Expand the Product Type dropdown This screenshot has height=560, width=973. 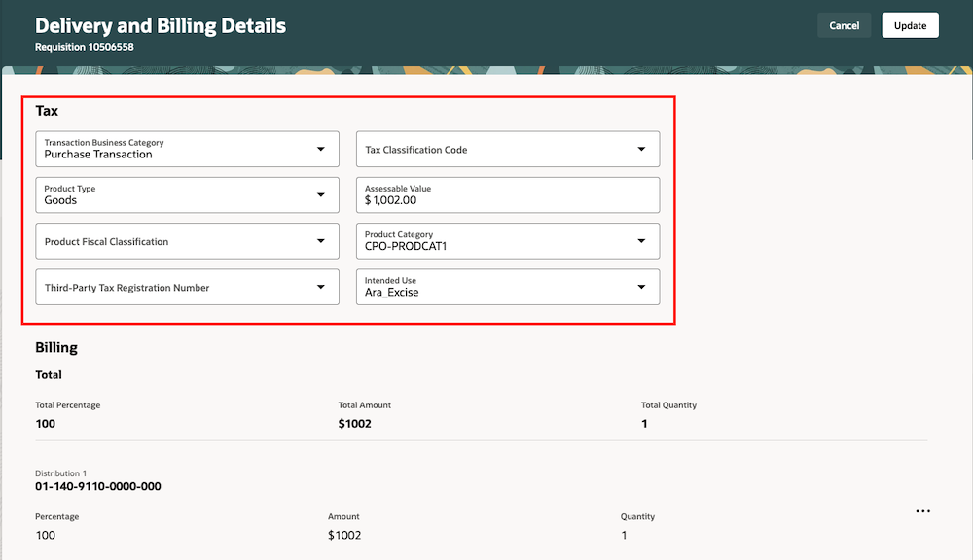tap(188, 194)
